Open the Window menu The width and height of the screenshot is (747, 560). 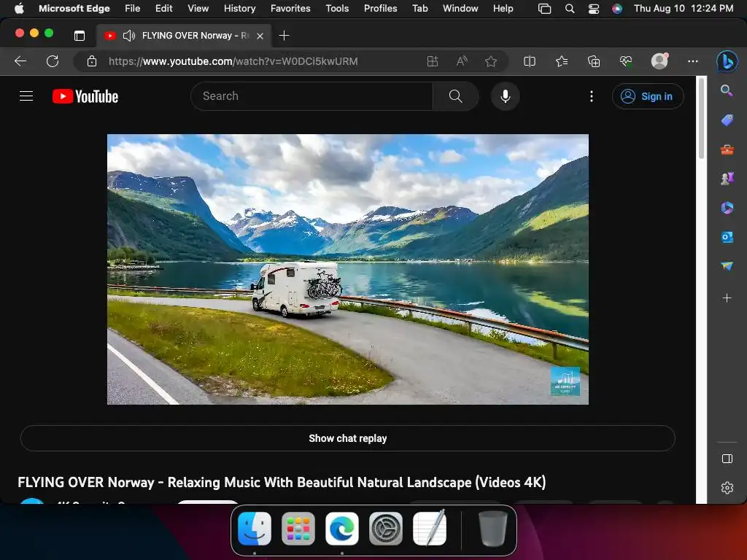[x=460, y=8]
